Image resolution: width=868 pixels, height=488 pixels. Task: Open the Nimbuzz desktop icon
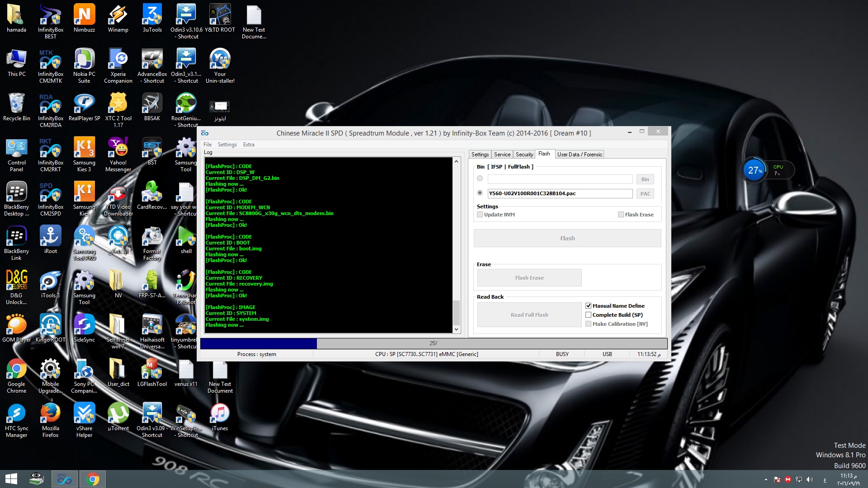click(84, 18)
